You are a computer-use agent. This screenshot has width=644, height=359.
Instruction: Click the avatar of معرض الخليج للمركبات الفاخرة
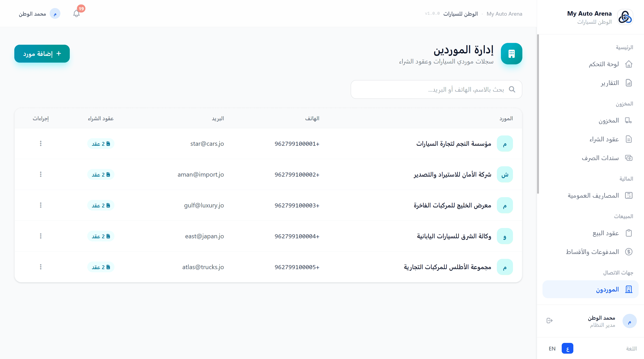click(505, 205)
